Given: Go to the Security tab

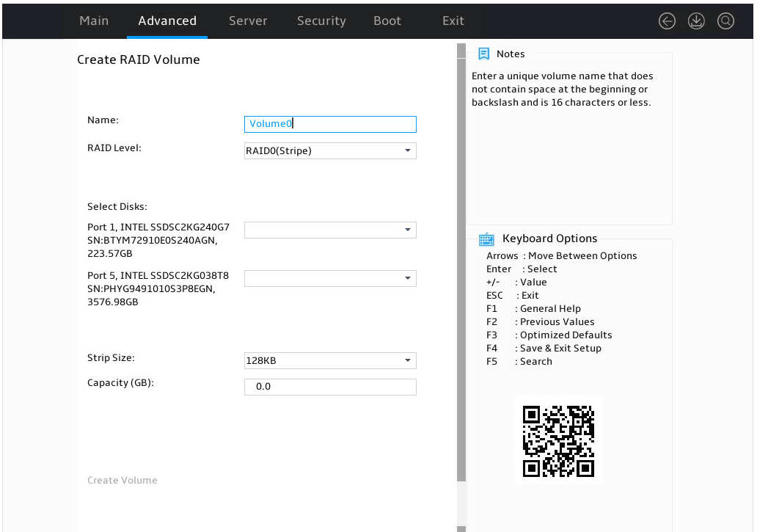Looking at the screenshot, I should click(321, 21).
